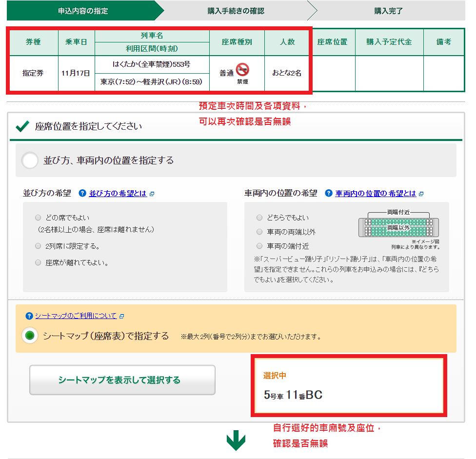This screenshot has height=459, width=476.
Task: Click 車両内の位置の希望 section heading
Action: [281, 193]
